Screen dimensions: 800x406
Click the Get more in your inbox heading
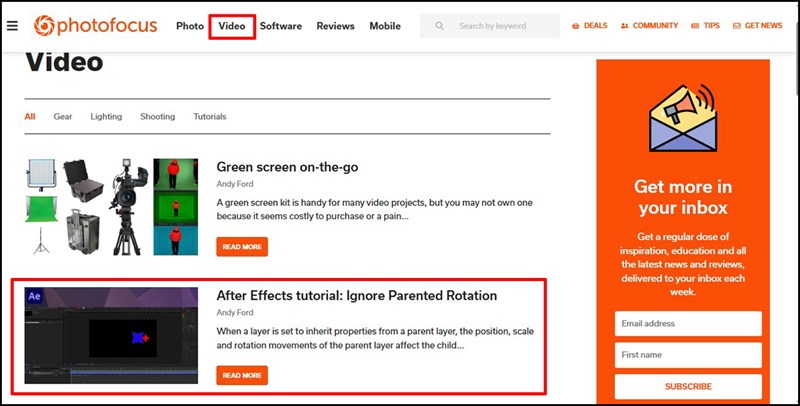(x=683, y=197)
